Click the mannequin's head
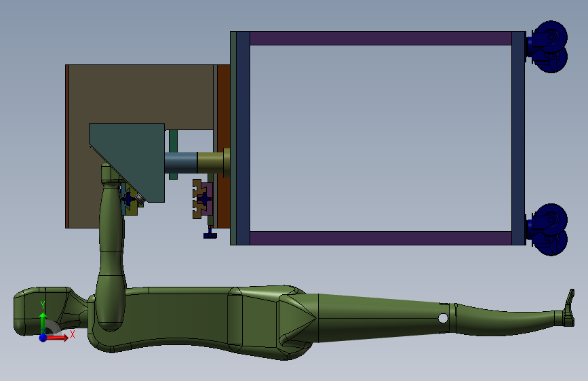The width and height of the screenshot is (588, 381). tap(39, 311)
